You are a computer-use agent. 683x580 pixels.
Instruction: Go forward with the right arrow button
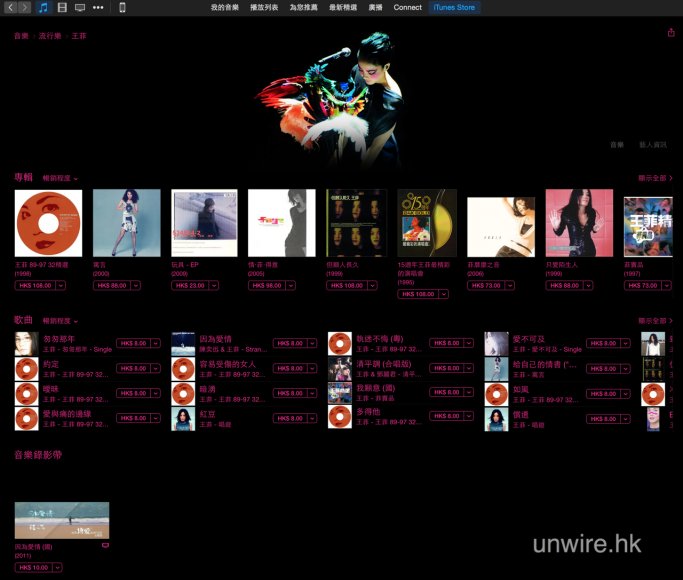(25, 7)
